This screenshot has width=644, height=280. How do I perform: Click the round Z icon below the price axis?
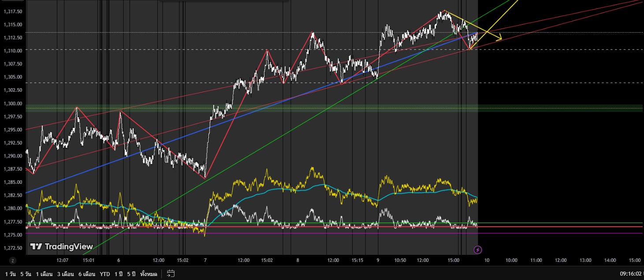pyautogui.click(x=12, y=261)
